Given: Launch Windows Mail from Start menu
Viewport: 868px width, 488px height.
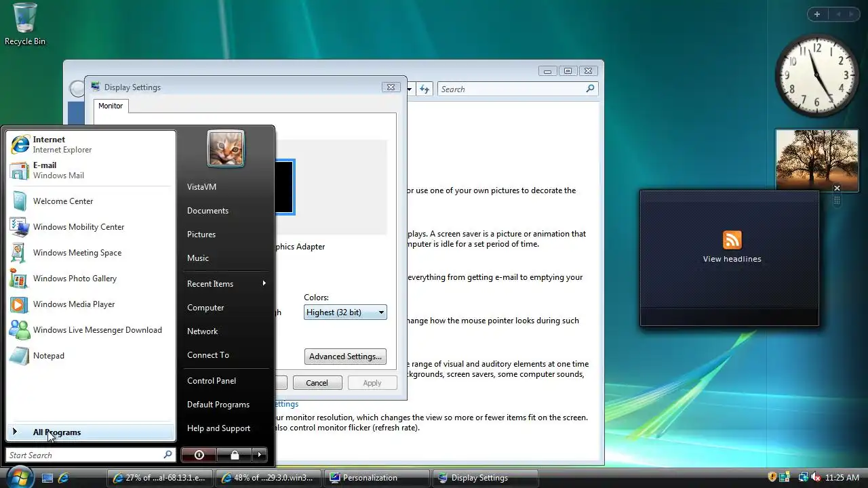Looking at the screenshot, I should [90, 170].
